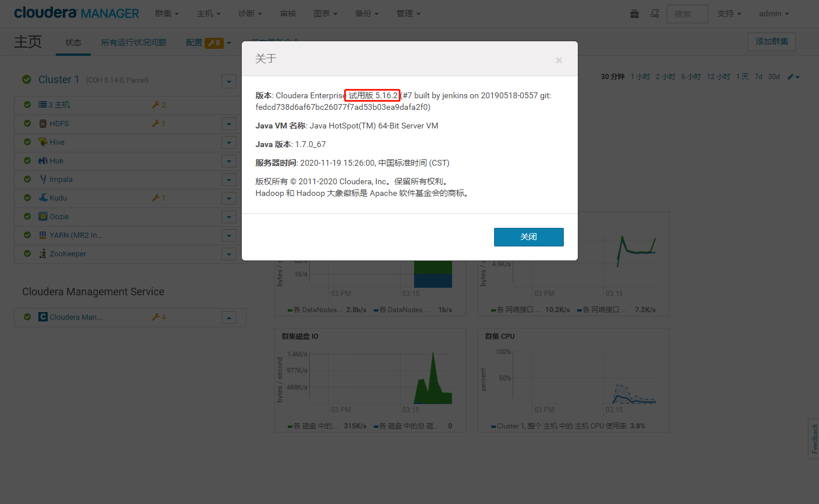Click the Kudu service icon
Screen dimensions: 819x504
(43, 198)
